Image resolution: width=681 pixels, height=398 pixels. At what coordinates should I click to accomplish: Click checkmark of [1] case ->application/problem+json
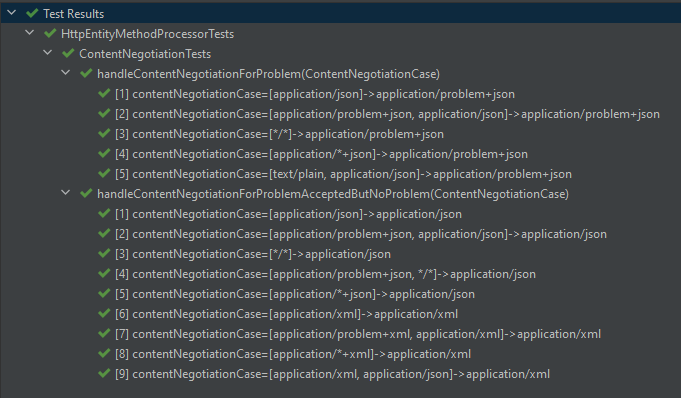[104, 93]
